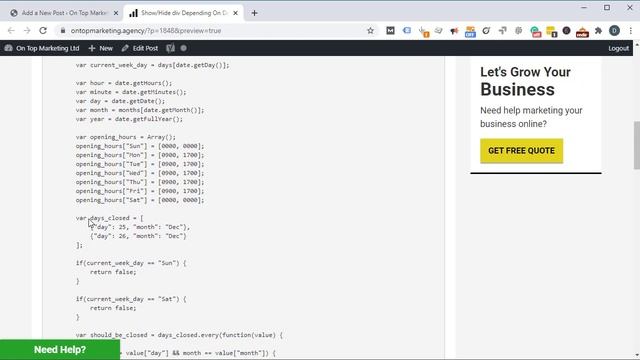Click the scrollbar up arrow
Viewport: 640px width, 360px height.
click(636, 44)
